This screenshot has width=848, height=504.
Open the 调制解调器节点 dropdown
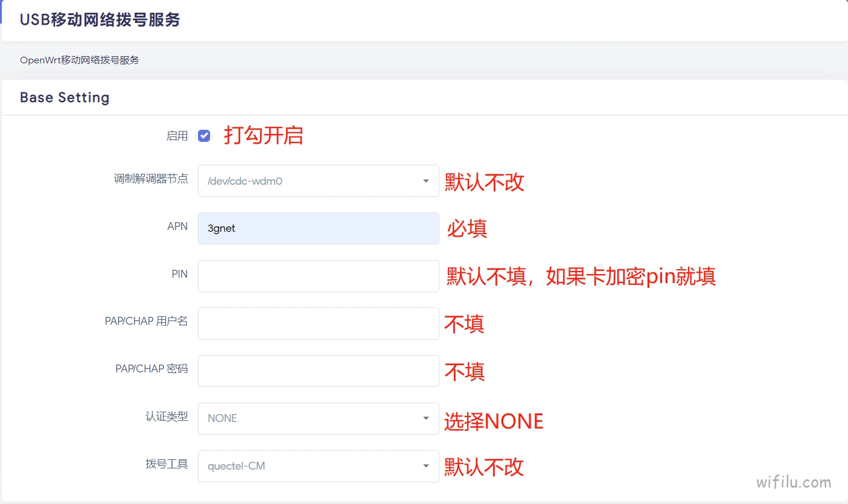[318, 180]
